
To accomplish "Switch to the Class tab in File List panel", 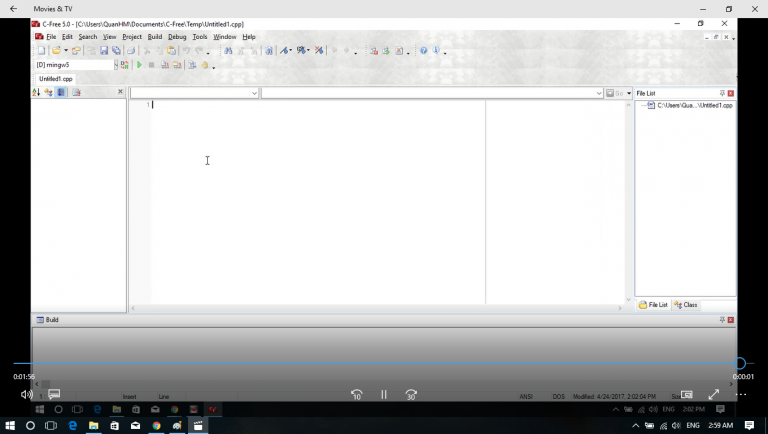I will click(685, 305).
